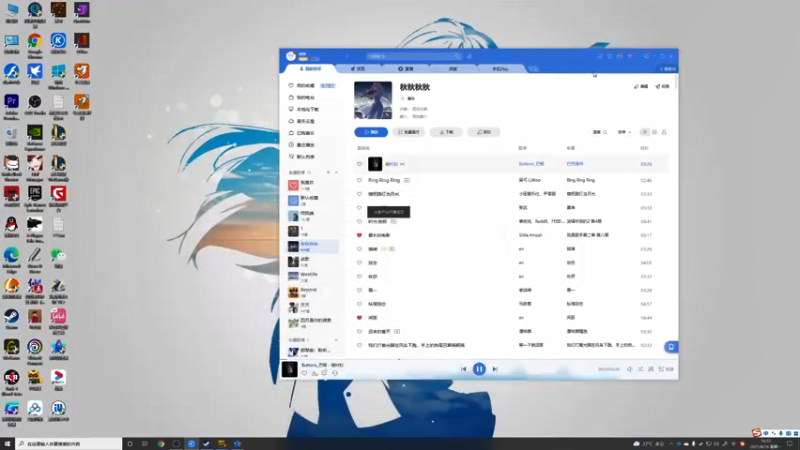Open the now-playing album cover thumbnail
This screenshot has height=450, width=800.
289,369
